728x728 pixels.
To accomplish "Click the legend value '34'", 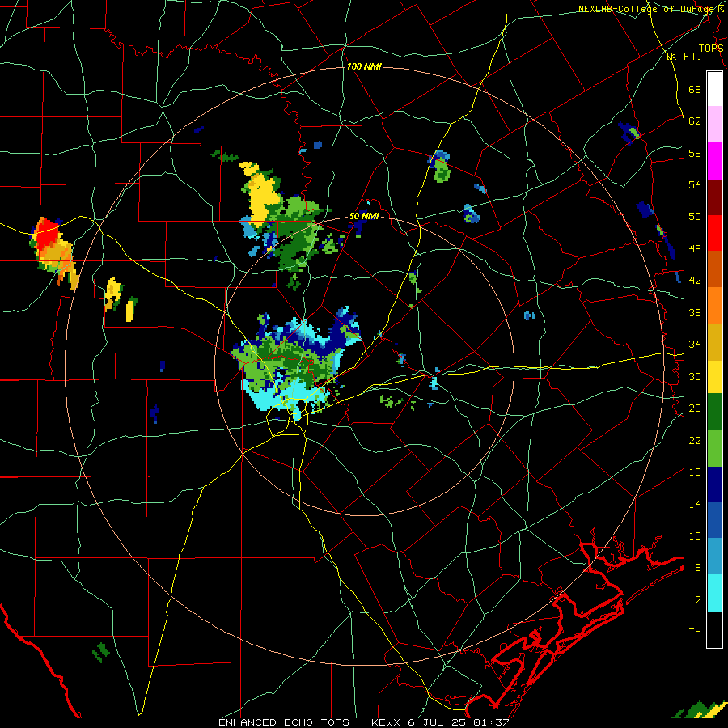I will click(x=695, y=345).
